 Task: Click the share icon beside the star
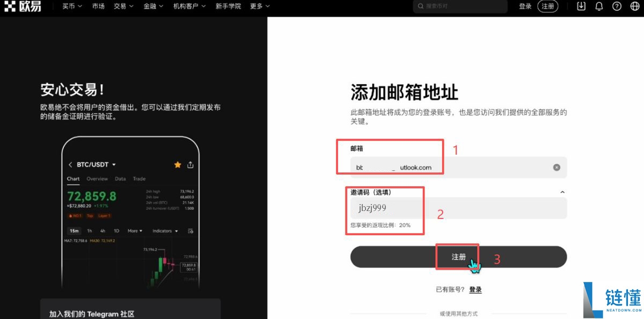click(x=191, y=164)
